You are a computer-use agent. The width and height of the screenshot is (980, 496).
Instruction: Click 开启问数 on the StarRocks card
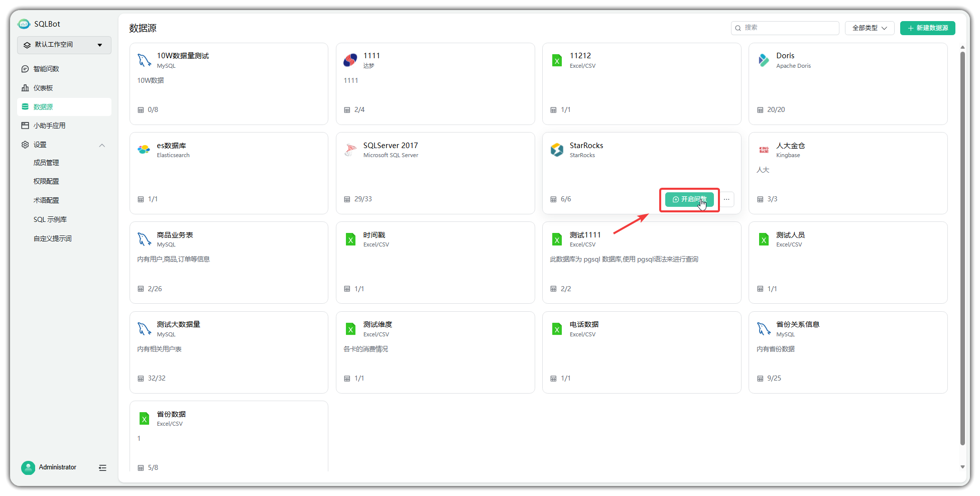(689, 199)
